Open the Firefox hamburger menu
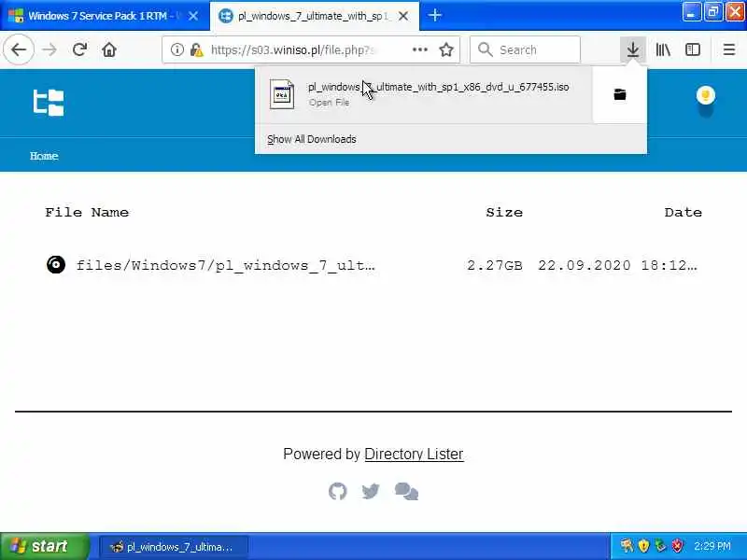747x560 pixels. (729, 49)
